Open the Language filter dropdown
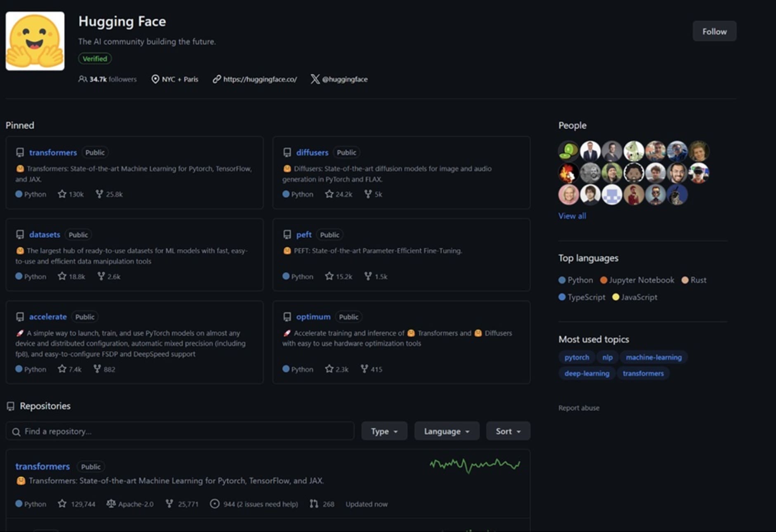776x532 pixels. click(x=447, y=431)
